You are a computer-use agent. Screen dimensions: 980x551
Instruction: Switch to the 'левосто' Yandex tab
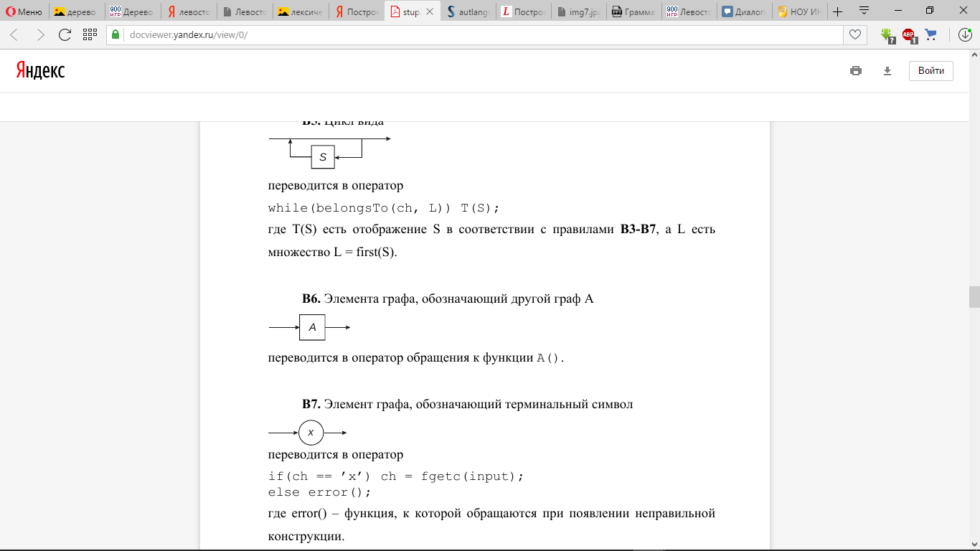click(188, 11)
